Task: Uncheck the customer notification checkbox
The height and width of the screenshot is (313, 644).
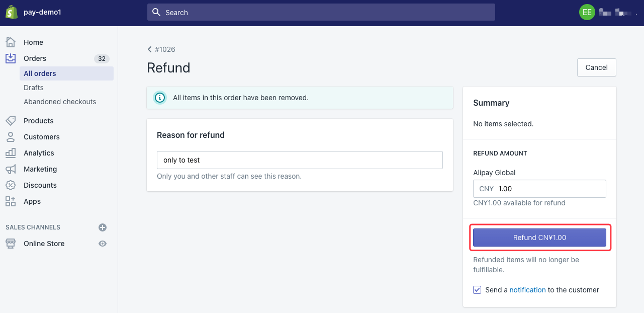Action: point(477,290)
